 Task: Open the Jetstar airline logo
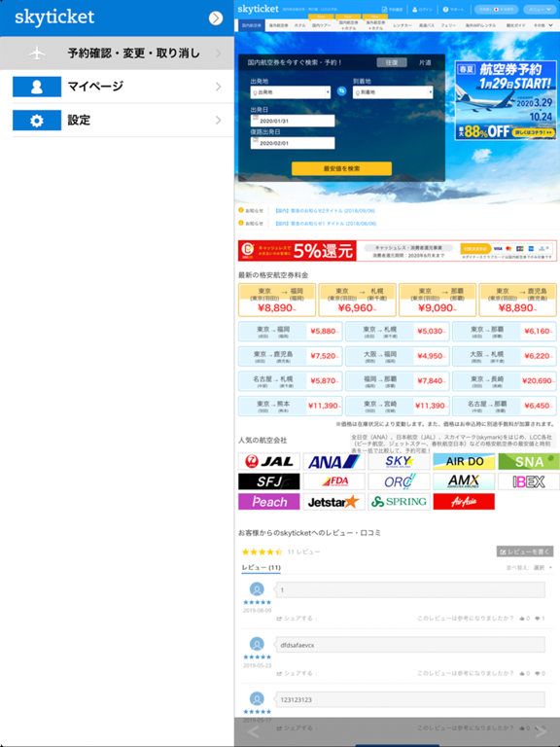333,501
